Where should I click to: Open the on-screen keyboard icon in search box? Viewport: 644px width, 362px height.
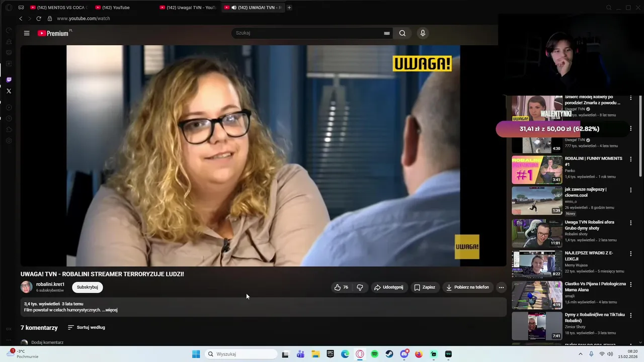click(x=387, y=33)
